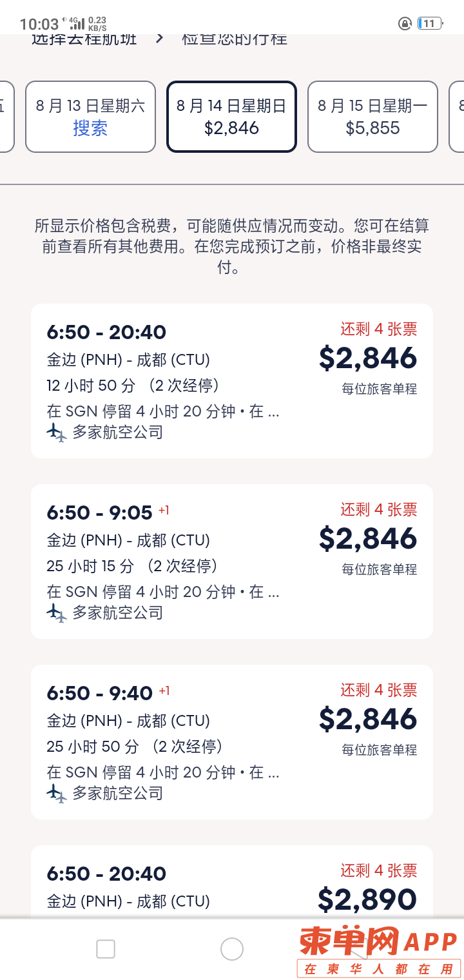The image size is (464, 980).
Task: Tap the second flight's $2,846 price
Action: coord(368,538)
